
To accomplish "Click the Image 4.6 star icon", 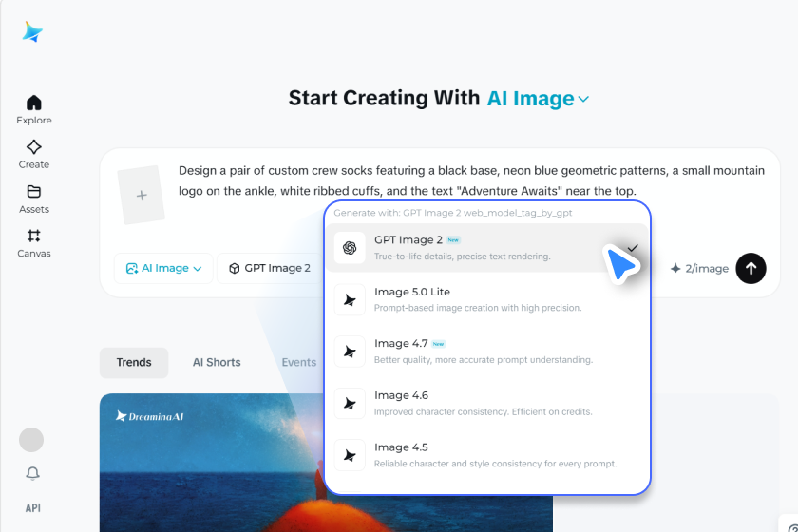I will (x=350, y=404).
